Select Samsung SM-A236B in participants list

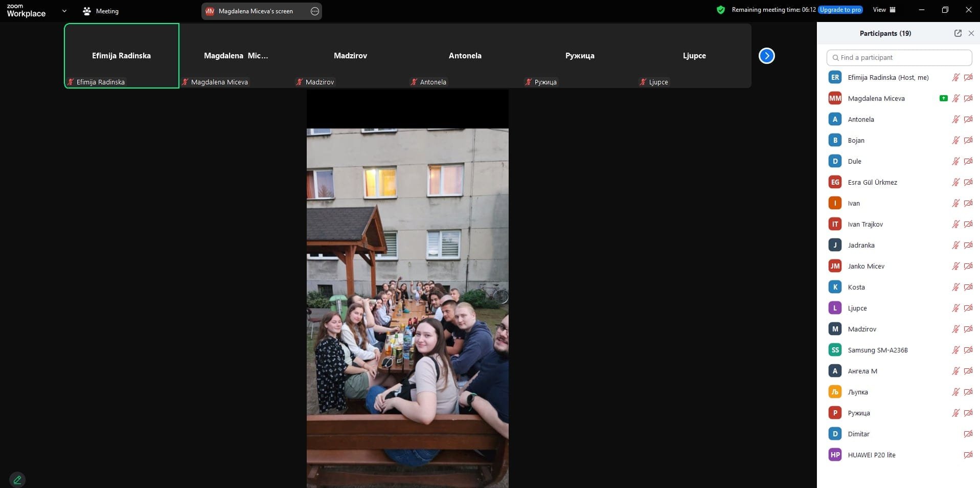click(x=899, y=350)
